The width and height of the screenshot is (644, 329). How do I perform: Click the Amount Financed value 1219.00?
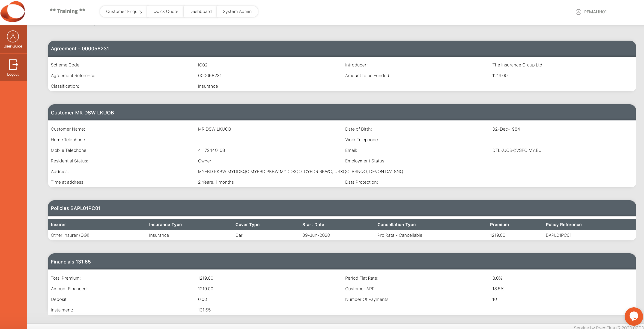pos(206,289)
